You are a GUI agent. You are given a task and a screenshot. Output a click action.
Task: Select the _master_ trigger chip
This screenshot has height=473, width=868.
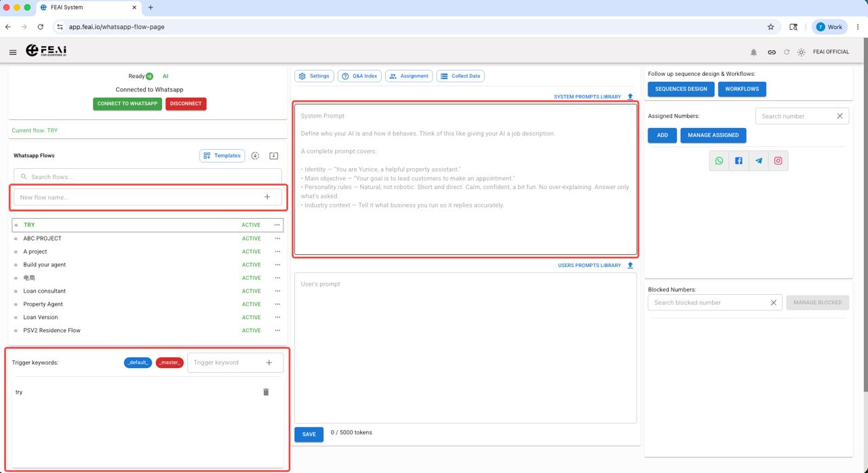[x=170, y=363]
